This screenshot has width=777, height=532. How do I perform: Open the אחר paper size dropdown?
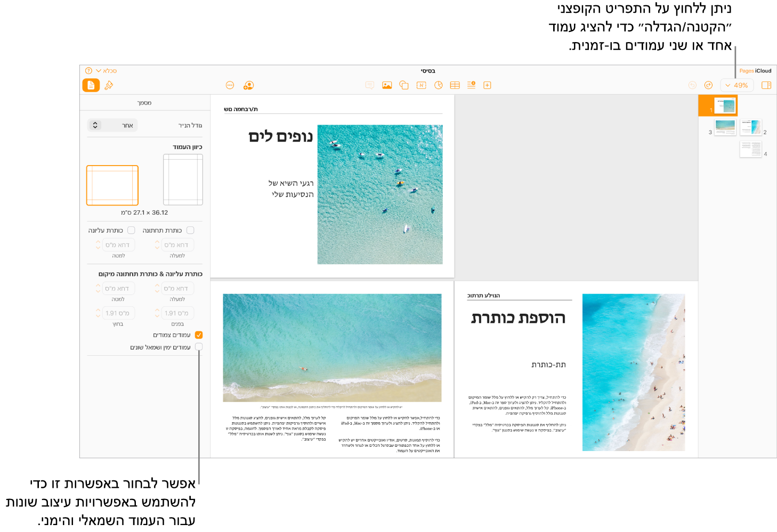pyautogui.click(x=112, y=125)
